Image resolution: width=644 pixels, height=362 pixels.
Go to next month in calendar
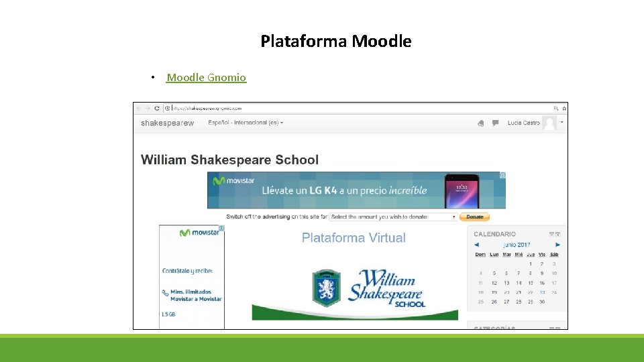(x=557, y=245)
